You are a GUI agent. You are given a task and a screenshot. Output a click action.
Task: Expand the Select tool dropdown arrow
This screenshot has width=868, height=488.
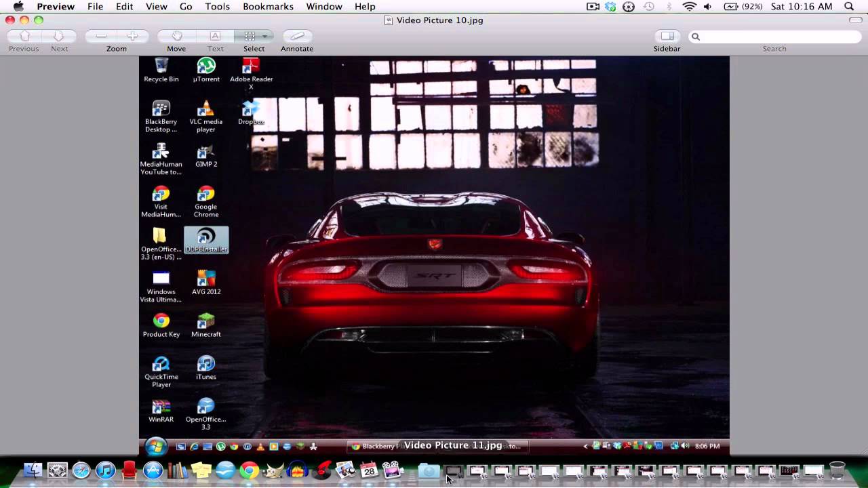coord(265,36)
